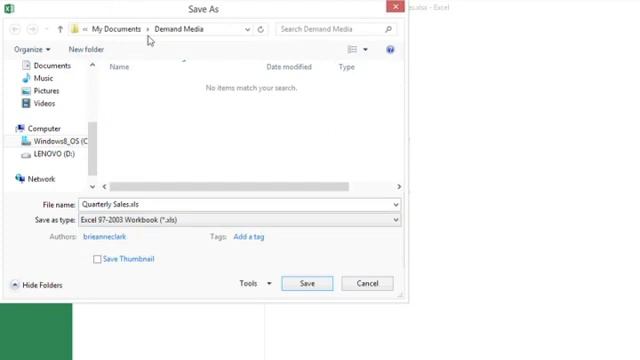
Task: Click the folder icon in the address bar
Action: (x=75, y=29)
